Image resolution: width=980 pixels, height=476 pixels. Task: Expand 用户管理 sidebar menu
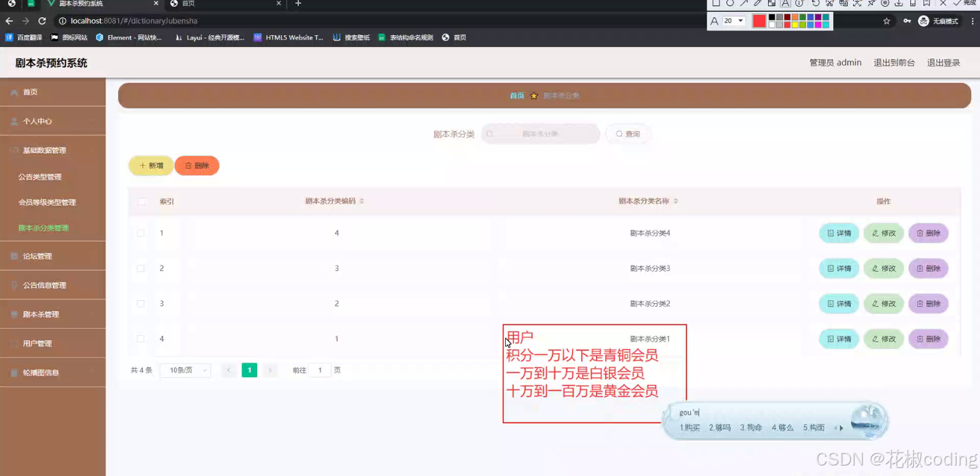pos(52,343)
